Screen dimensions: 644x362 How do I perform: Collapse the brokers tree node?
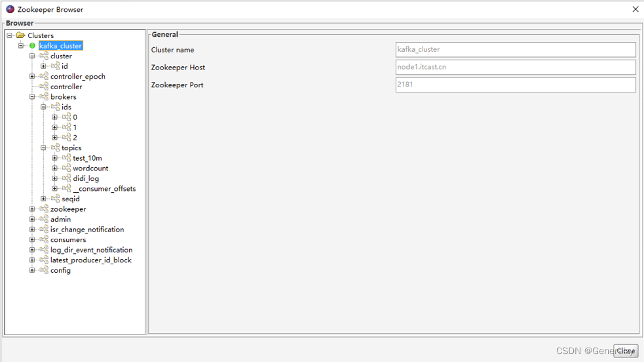pyautogui.click(x=32, y=97)
